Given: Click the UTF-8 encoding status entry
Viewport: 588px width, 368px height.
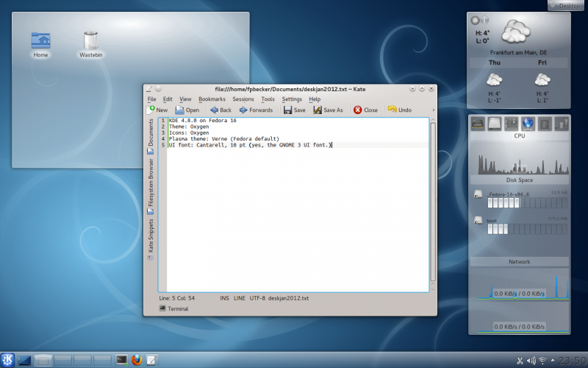Looking at the screenshot, I should pyautogui.click(x=257, y=298).
